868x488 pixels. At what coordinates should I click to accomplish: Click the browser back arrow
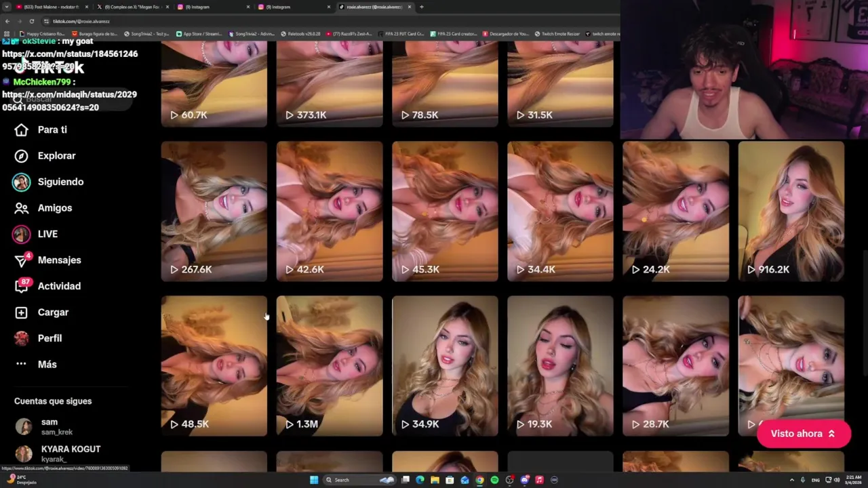tap(7, 21)
